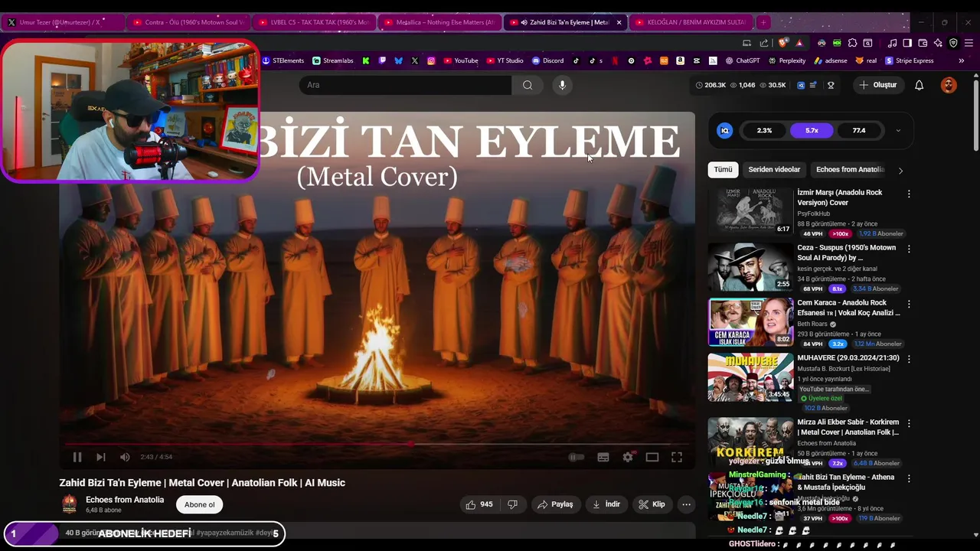Click the 5.7x vidIQ stat pill
The width and height of the screenshot is (980, 551).
click(x=812, y=131)
